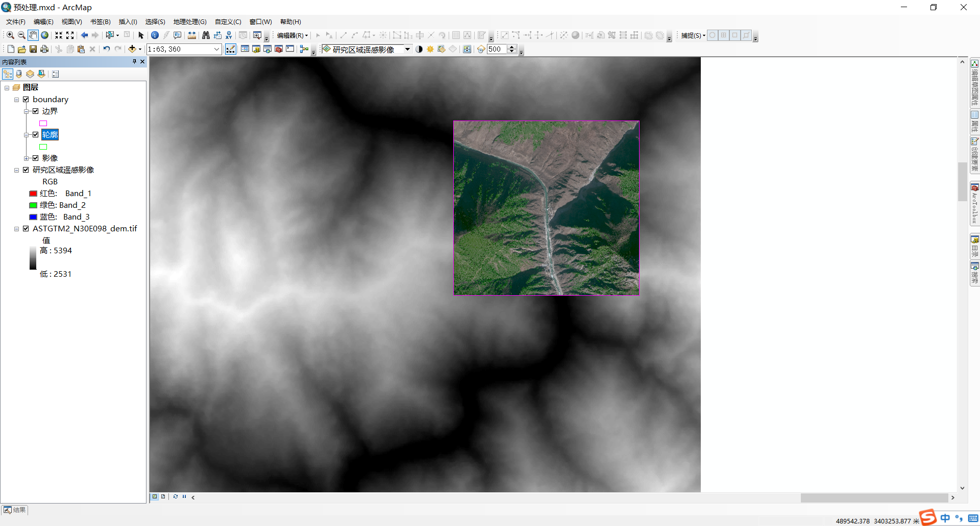Switch to Layout View button
Screen dimensions: 980x526
pyautogui.click(x=163, y=496)
